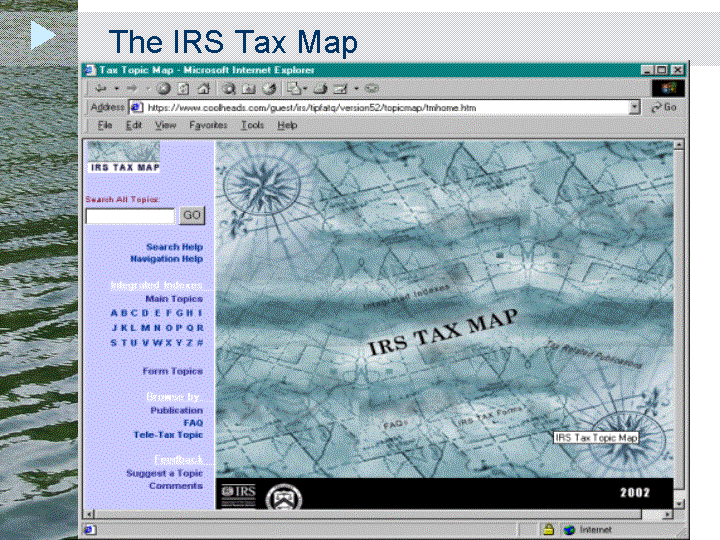Click the IRS TAX MAP sidebar logo

pos(124,157)
